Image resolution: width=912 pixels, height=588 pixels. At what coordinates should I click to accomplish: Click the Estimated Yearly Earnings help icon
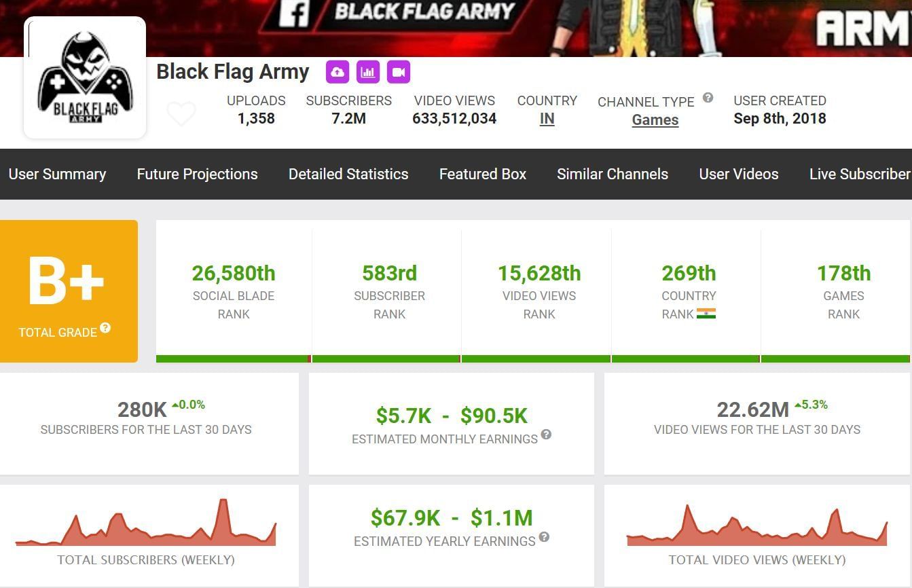pyautogui.click(x=544, y=537)
